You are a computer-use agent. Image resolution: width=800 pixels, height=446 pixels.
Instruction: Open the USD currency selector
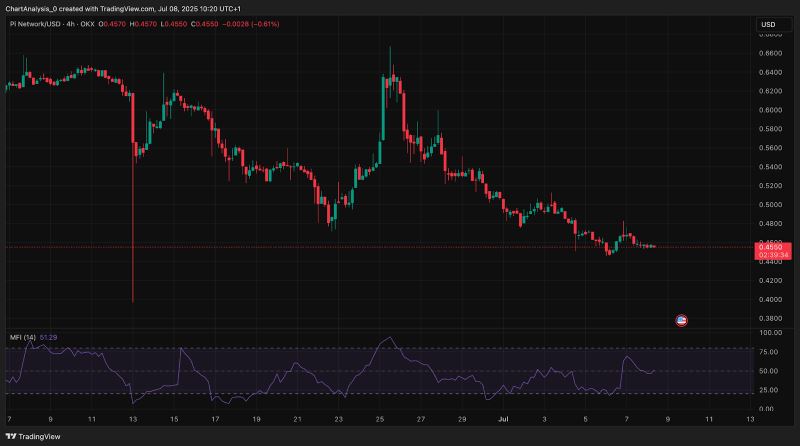(768, 24)
